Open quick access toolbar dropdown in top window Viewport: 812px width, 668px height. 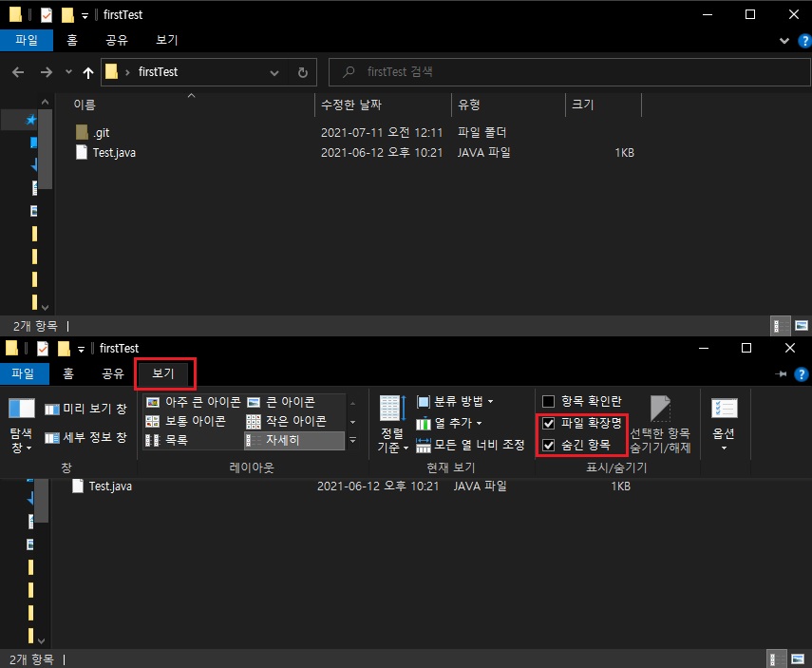(85, 16)
